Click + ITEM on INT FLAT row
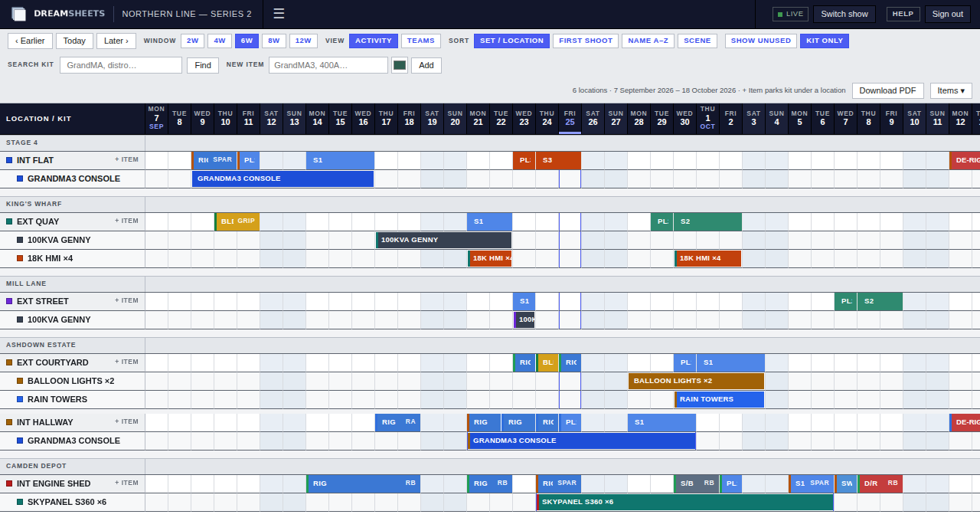The width and height of the screenshot is (980, 521). (126, 159)
